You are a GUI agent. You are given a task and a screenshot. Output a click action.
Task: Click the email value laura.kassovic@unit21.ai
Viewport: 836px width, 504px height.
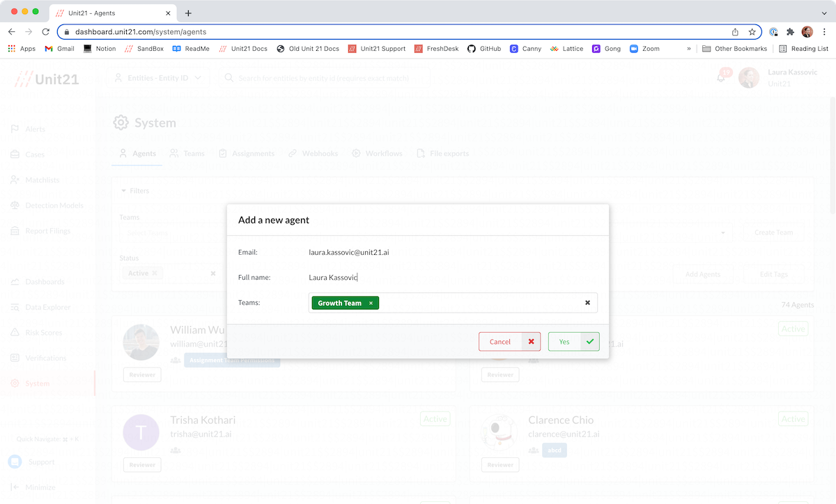(x=349, y=252)
